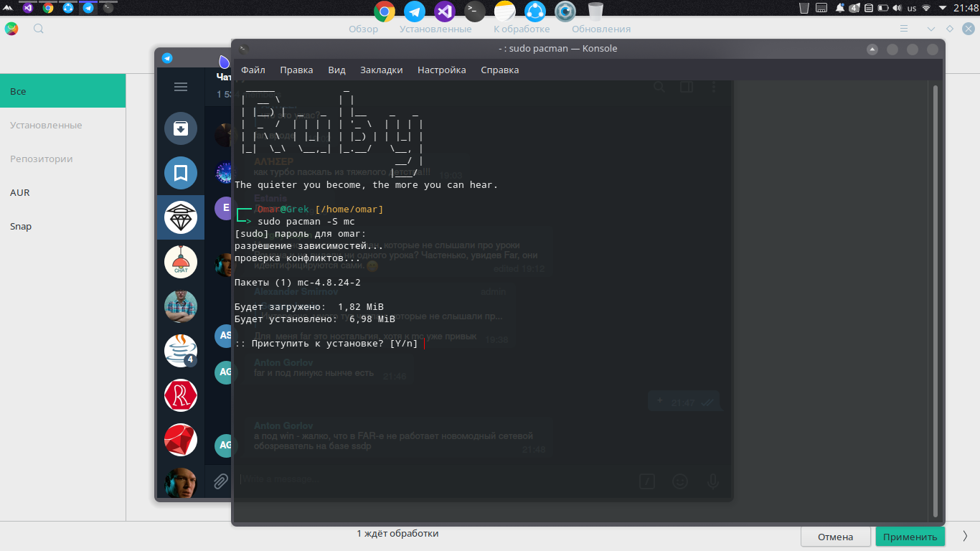Viewport: 980px width, 551px height.
Task: Open Konsole's Закладки menu
Action: point(382,70)
